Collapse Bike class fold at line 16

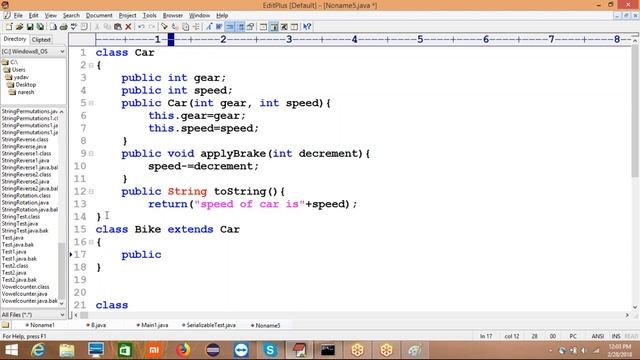(x=91, y=242)
